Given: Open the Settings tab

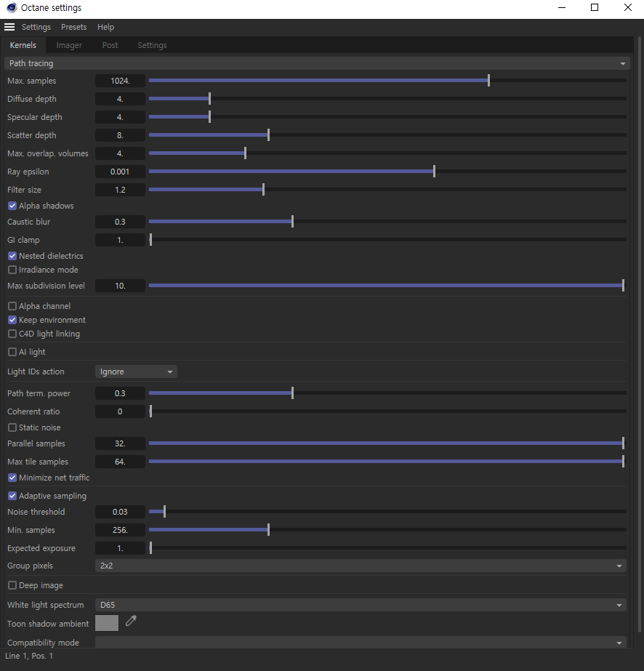Looking at the screenshot, I should tap(153, 45).
